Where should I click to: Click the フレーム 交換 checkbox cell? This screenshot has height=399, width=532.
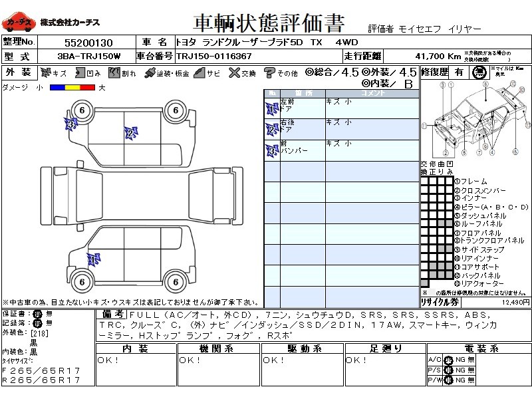(x=424, y=181)
